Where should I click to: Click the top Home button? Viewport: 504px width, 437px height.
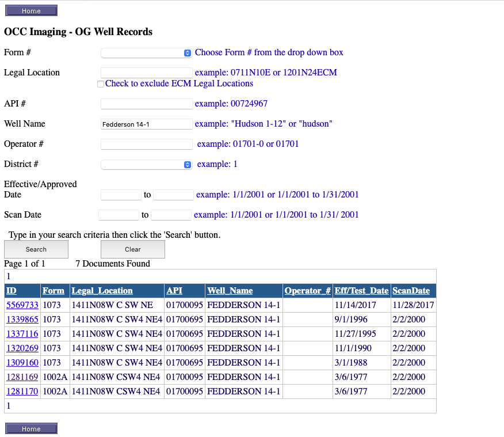(x=31, y=10)
